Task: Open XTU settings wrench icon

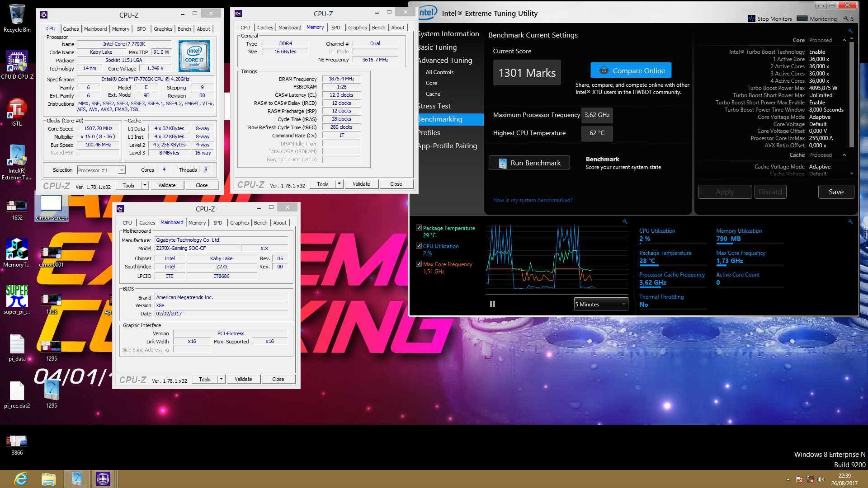Action: 846,19
